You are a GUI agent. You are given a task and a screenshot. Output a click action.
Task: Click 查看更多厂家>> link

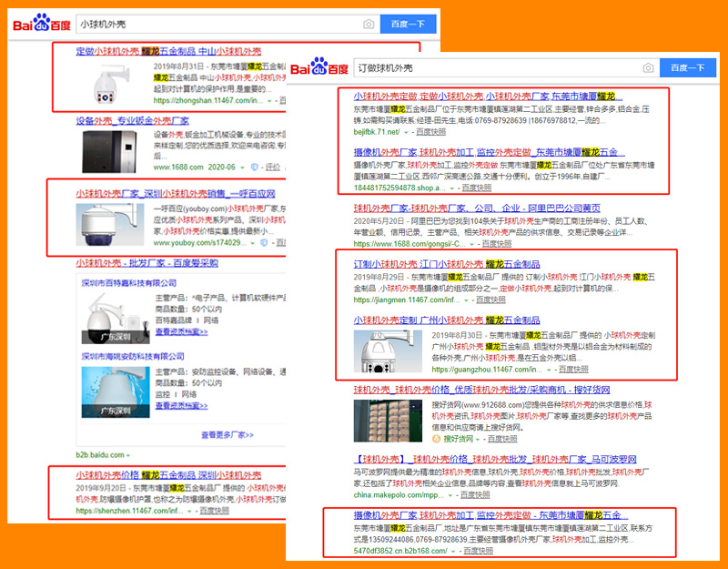227,435
